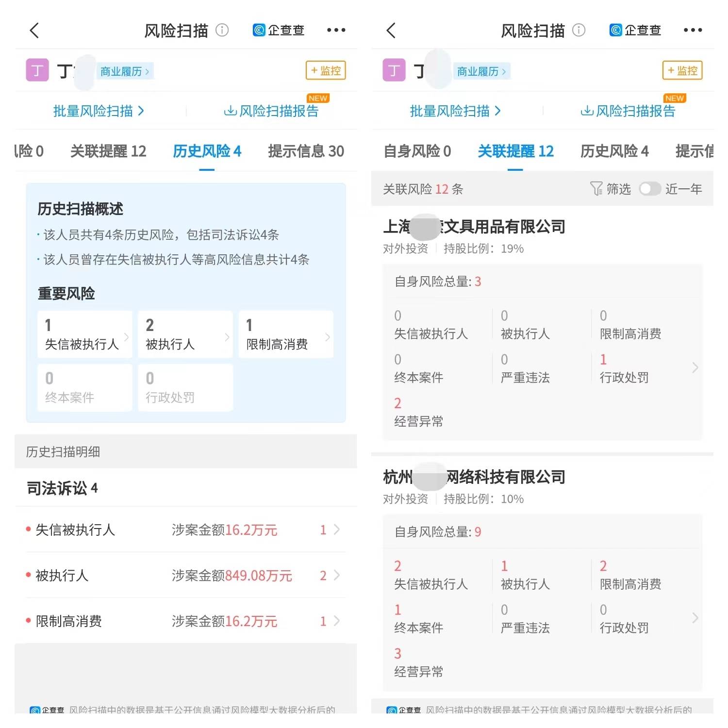Image resolution: width=728 pixels, height=728 pixels.
Task: Tap the 历史扫描明细 section header
Action: [x=63, y=452]
